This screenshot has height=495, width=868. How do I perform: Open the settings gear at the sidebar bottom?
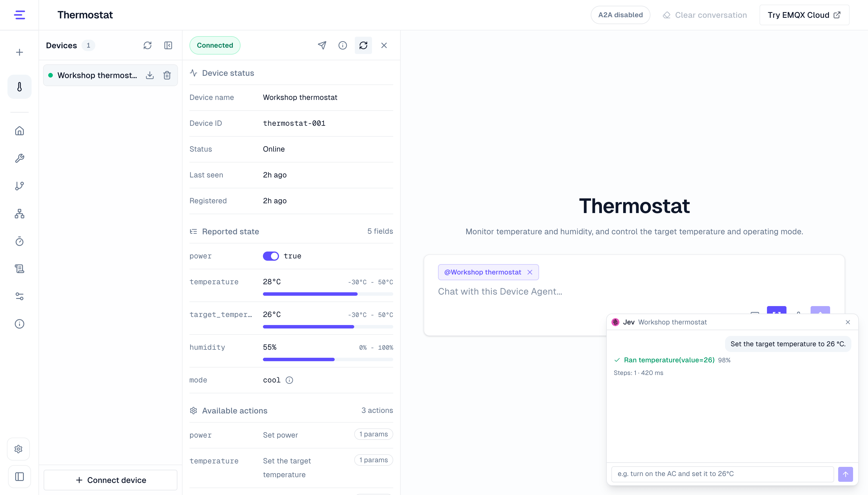tap(19, 449)
